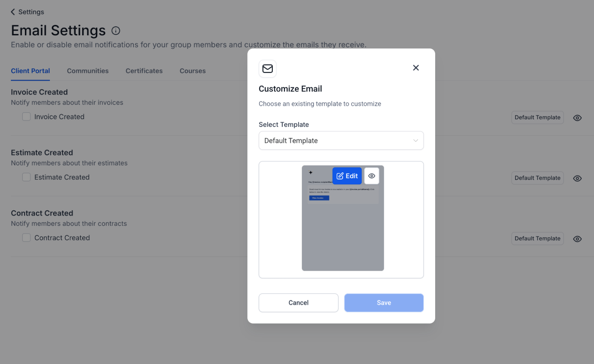The image size is (594, 364).
Task: Switch to the Communities tab
Action: 88,71
